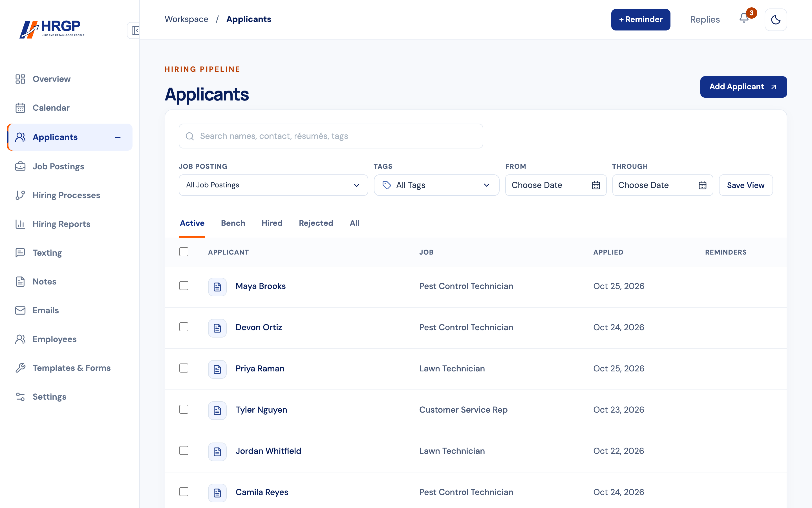Focus the applicant search field

(330, 136)
